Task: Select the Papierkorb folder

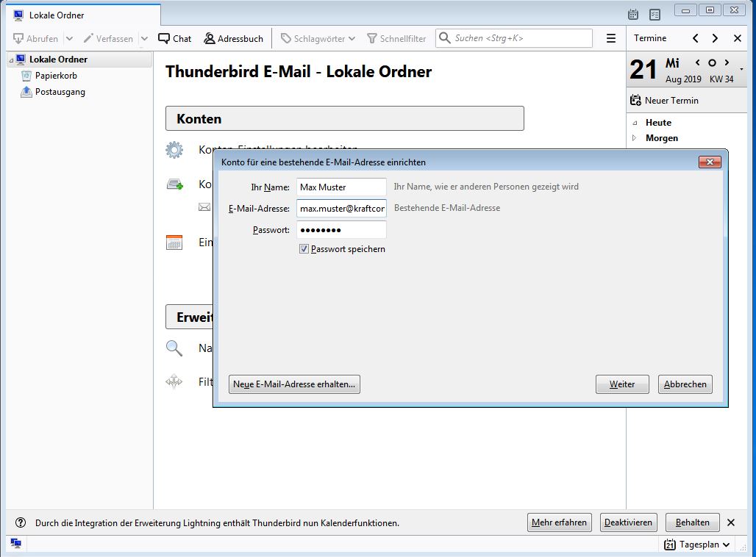Action: coord(56,76)
